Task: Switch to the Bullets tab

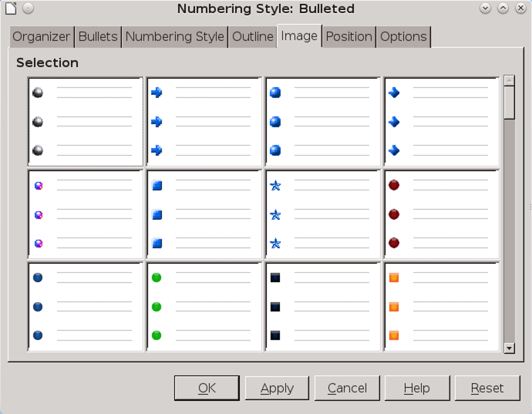Action: pos(98,37)
